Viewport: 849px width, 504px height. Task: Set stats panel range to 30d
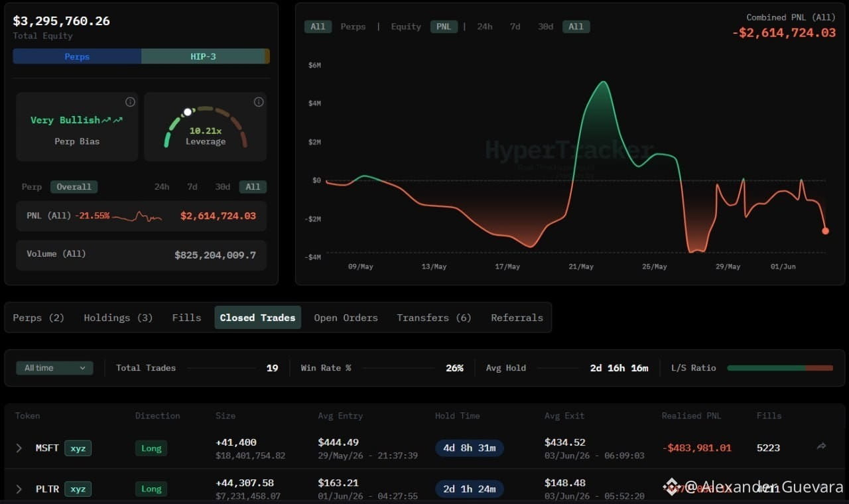point(223,187)
